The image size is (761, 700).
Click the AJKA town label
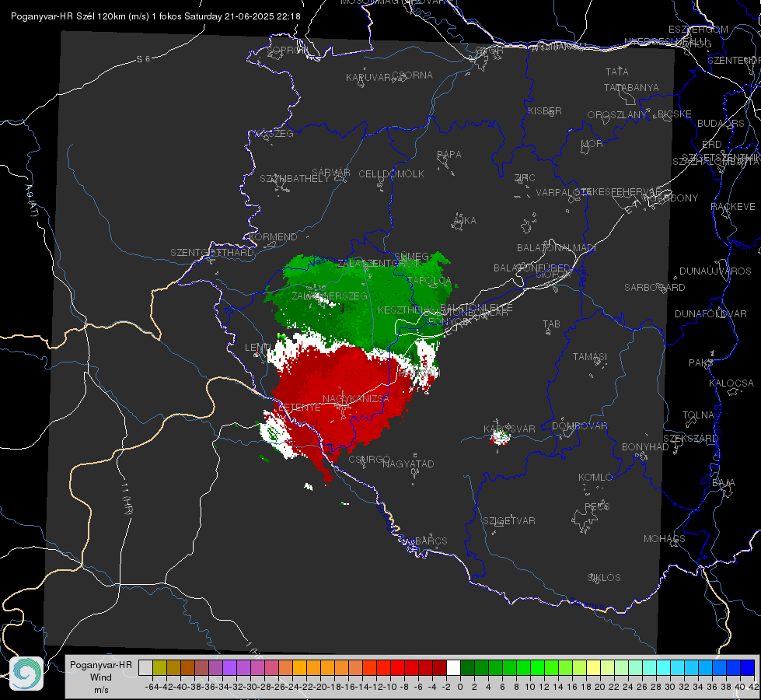[465, 221]
